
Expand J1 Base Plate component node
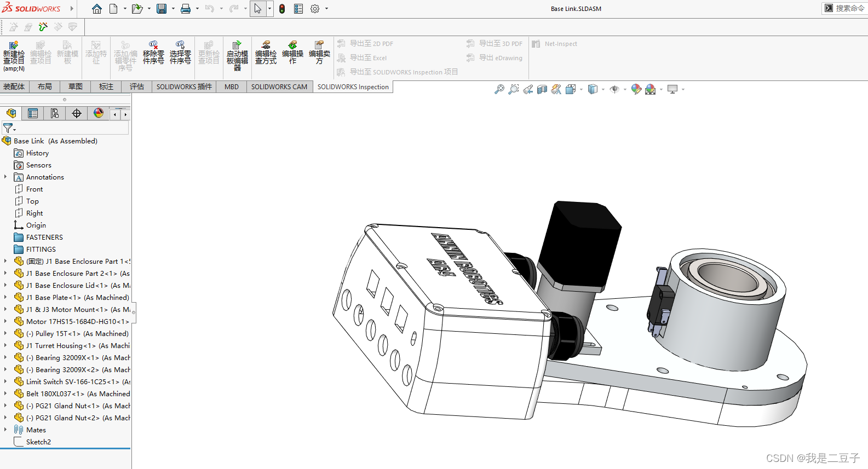[x=5, y=297]
